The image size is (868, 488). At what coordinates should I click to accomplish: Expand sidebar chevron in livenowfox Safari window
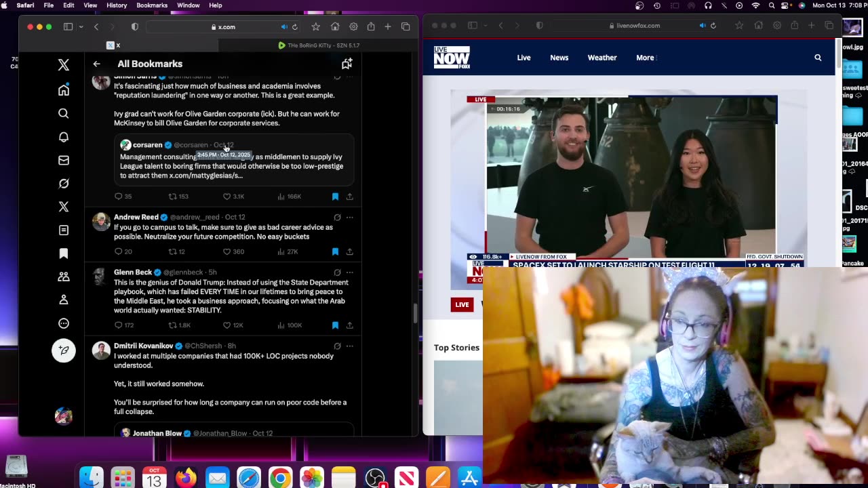point(485,26)
